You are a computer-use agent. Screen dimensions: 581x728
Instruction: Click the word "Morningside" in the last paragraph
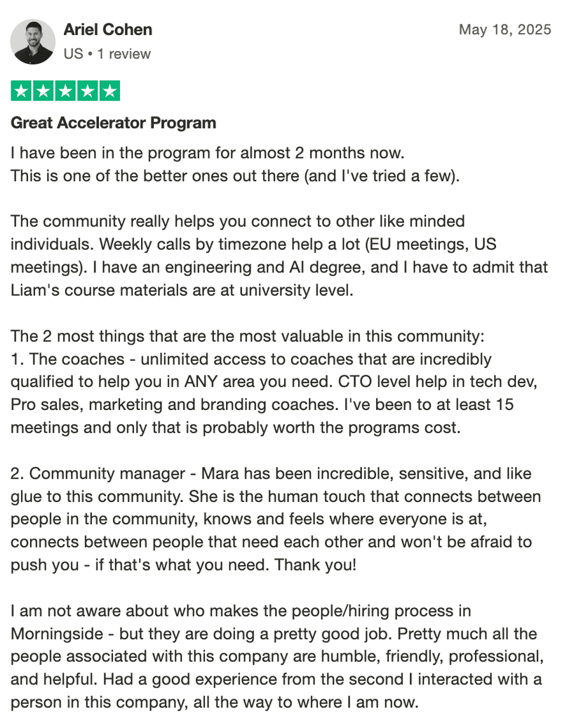coord(57,634)
